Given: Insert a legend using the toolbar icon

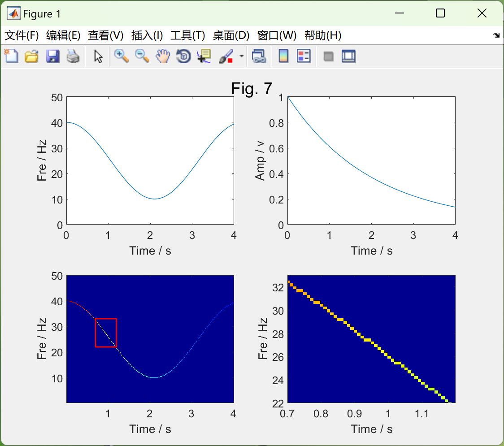Looking at the screenshot, I should (304, 56).
